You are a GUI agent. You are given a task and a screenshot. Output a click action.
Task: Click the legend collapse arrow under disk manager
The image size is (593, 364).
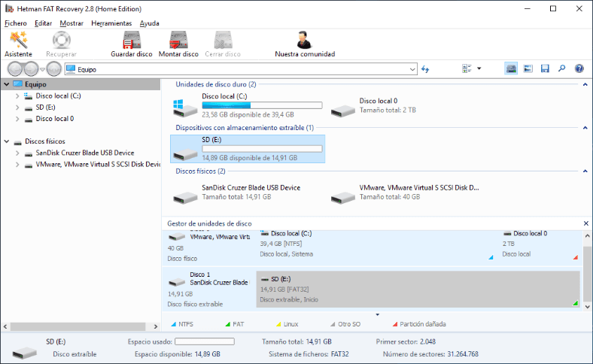pos(378,314)
